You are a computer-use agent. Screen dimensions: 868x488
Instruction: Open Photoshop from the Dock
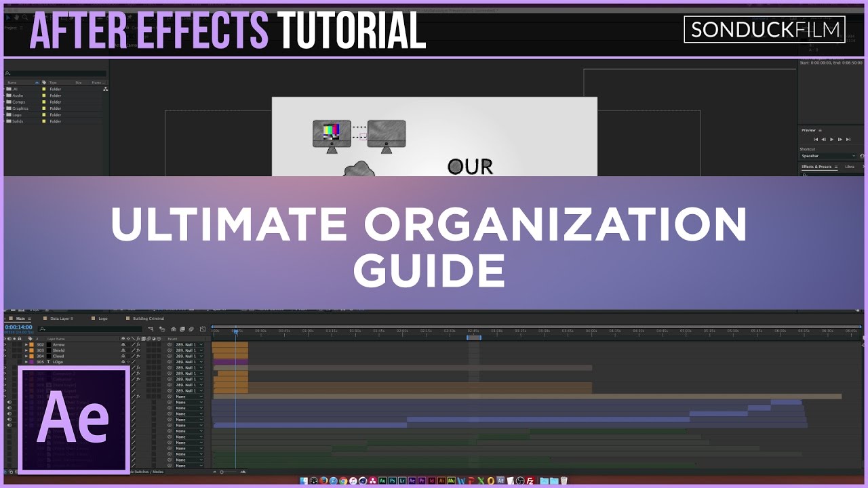[x=392, y=481]
